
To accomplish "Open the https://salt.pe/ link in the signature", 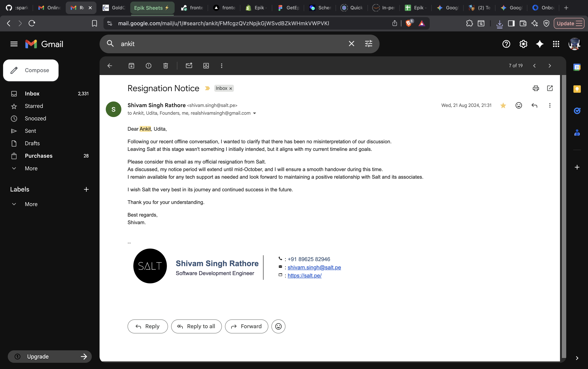I will tap(304, 275).
